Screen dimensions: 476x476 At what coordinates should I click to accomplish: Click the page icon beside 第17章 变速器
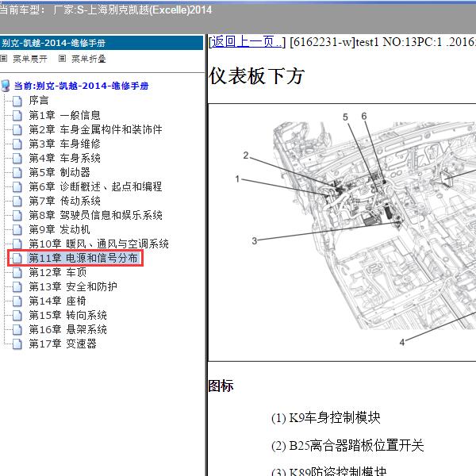pos(17,344)
